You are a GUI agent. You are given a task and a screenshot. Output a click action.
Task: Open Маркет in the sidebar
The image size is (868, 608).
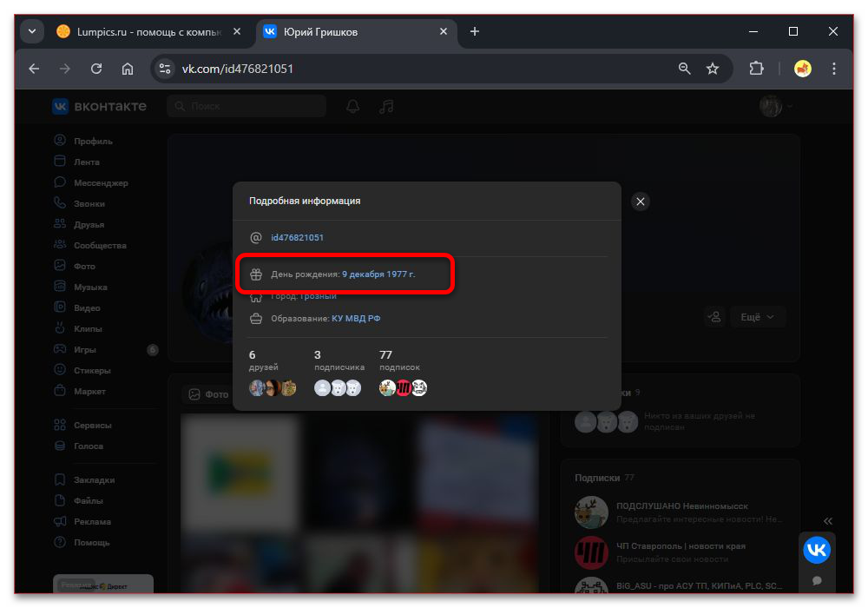(89, 392)
